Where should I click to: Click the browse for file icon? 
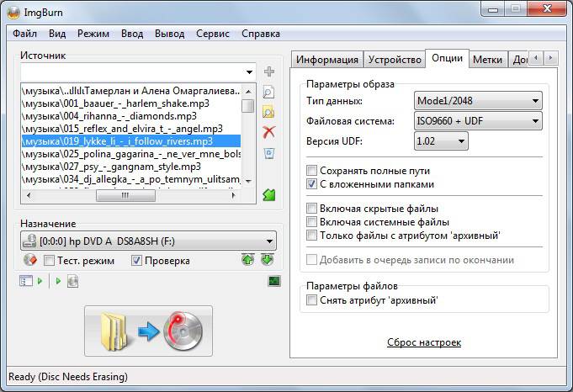pos(268,93)
